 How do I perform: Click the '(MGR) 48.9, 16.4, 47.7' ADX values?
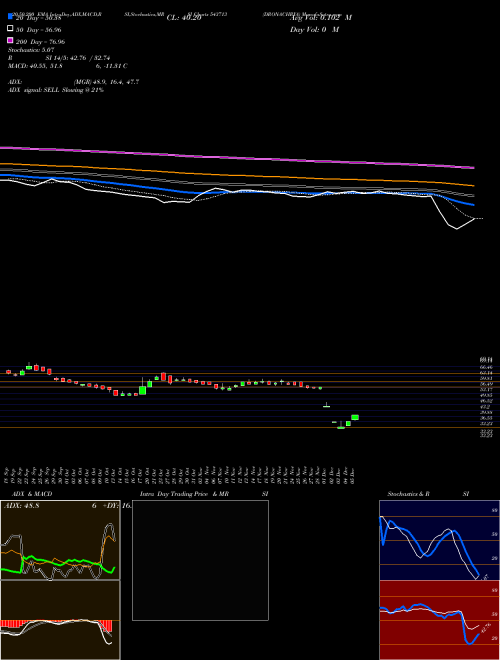106,82
